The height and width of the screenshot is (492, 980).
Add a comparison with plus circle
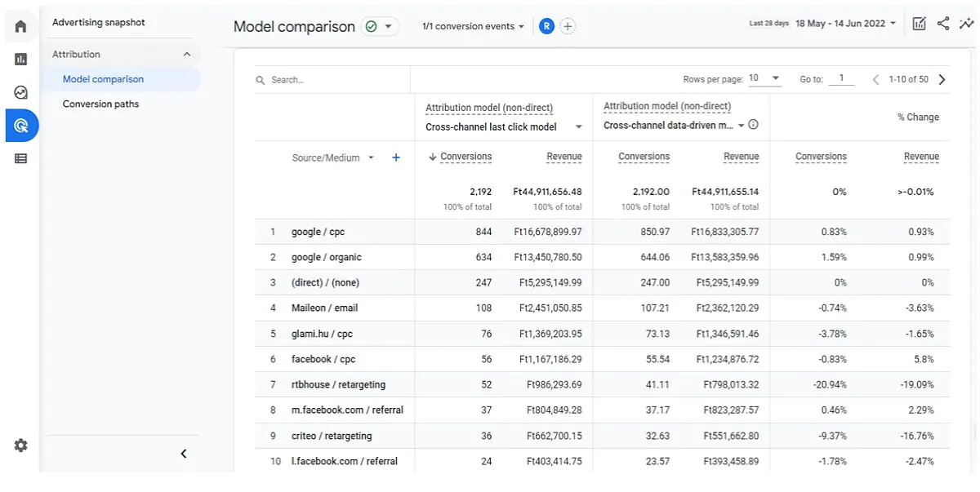(568, 26)
